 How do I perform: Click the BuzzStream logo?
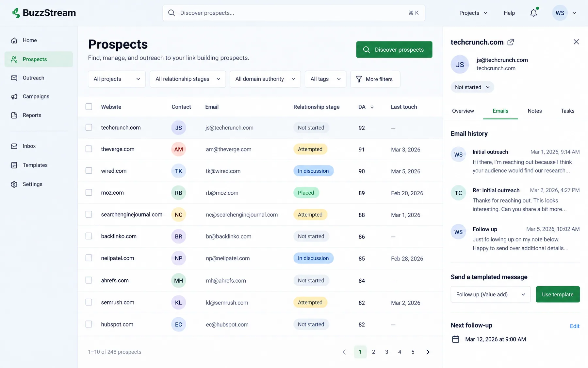point(44,13)
